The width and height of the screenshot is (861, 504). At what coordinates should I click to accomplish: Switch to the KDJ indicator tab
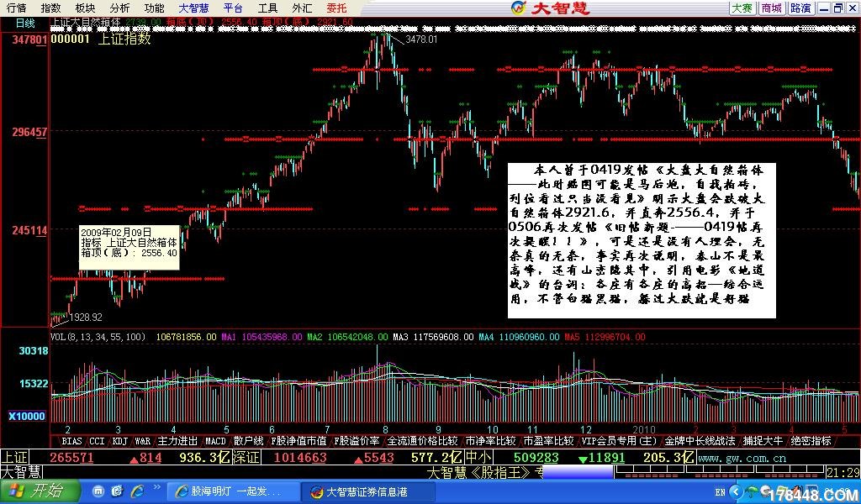click(x=120, y=440)
